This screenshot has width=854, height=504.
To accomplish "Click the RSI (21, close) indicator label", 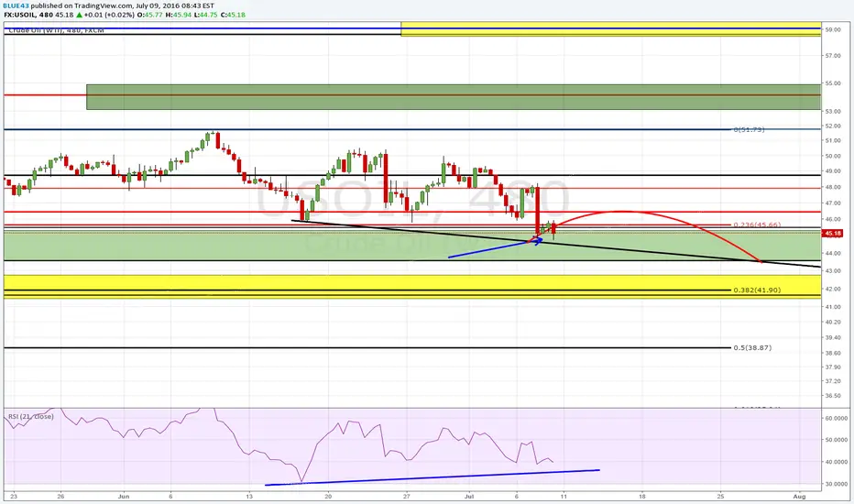I will click(30, 417).
